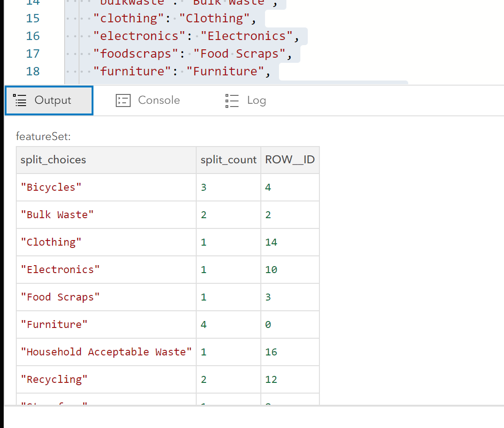Click the "Household Acceptable Waste" cell
Screen dimensions: 504x428
click(x=106, y=352)
